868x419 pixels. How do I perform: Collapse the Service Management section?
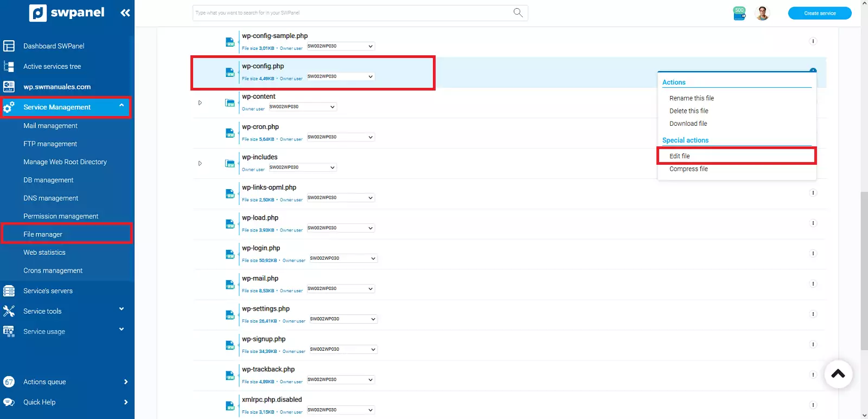tap(122, 106)
